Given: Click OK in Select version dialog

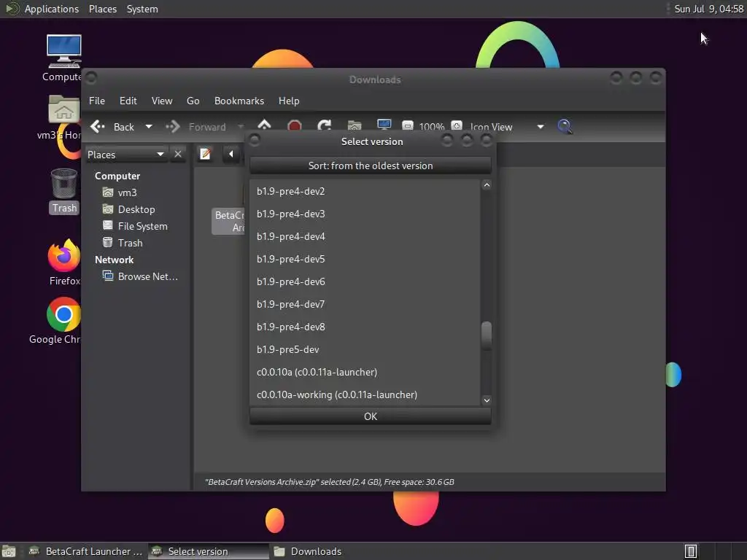Looking at the screenshot, I should pyautogui.click(x=370, y=416).
